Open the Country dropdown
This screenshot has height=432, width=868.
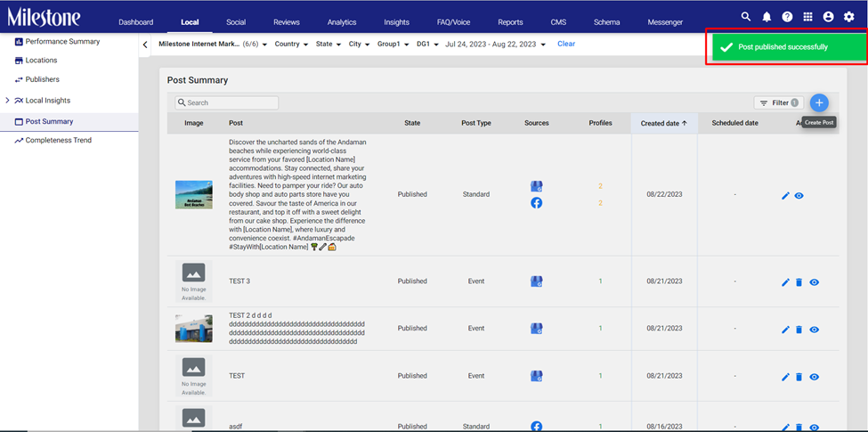click(291, 45)
